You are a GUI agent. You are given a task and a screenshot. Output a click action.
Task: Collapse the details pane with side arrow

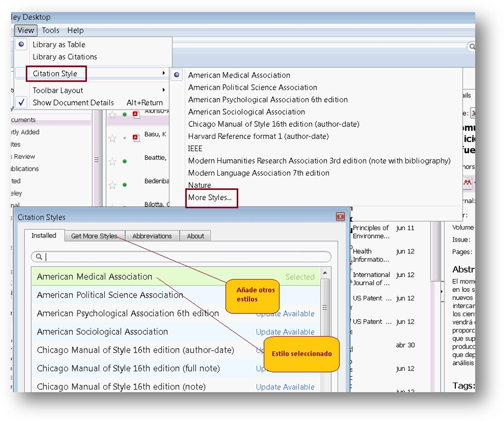point(442,291)
